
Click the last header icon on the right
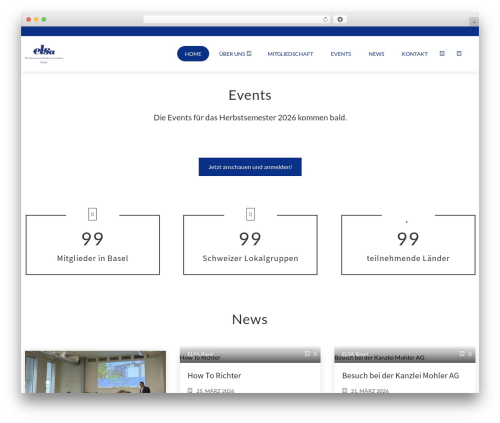click(x=459, y=53)
